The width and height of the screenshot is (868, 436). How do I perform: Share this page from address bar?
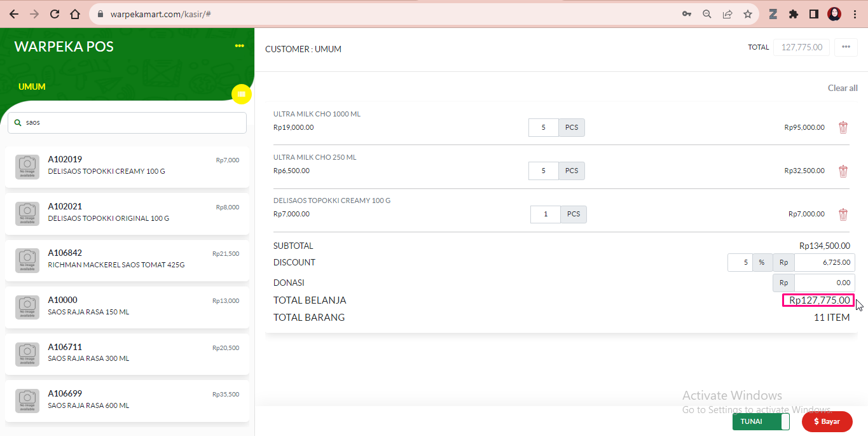pyautogui.click(x=727, y=14)
